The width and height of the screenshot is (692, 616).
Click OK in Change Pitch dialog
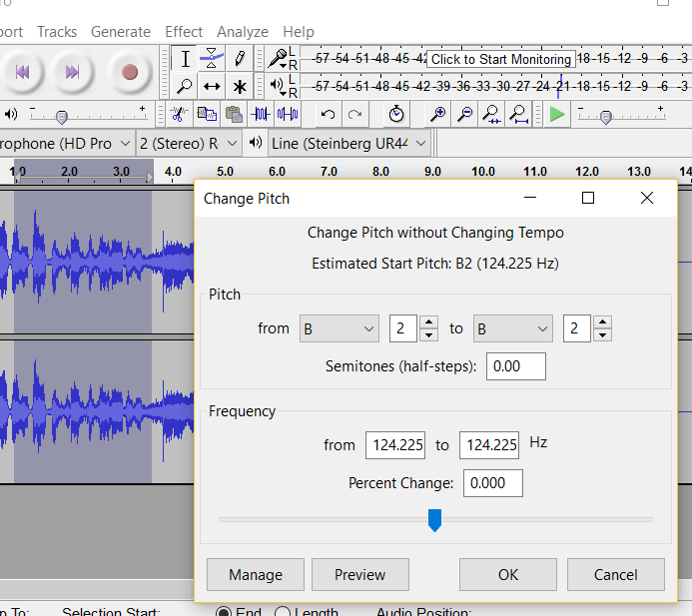508,574
